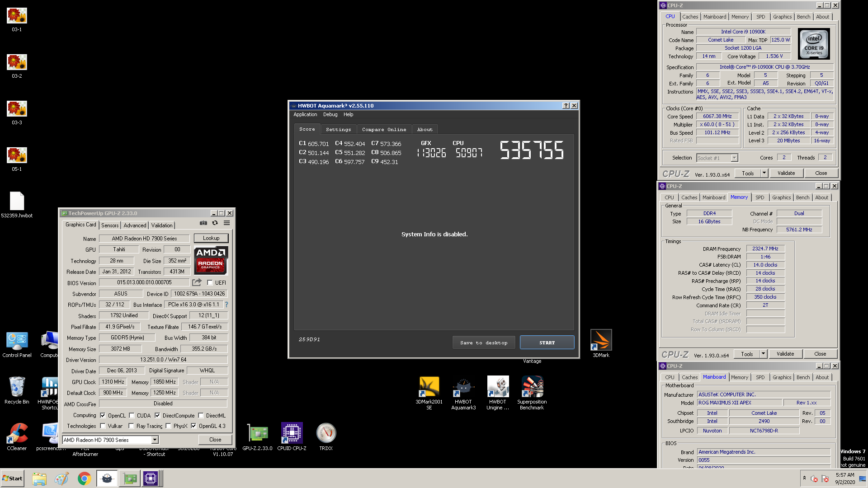
Task: Click Validate in top CPU-Z window
Action: 786,173
